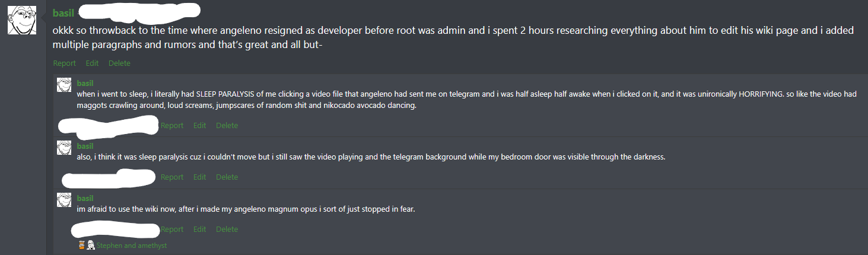Delete the main throwback post
The image size is (868, 255).
click(x=119, y=63)
